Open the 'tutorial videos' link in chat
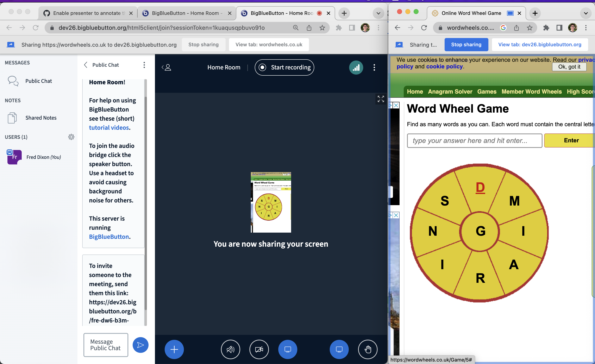Screen dimensions: 595x364 point(109,127)
